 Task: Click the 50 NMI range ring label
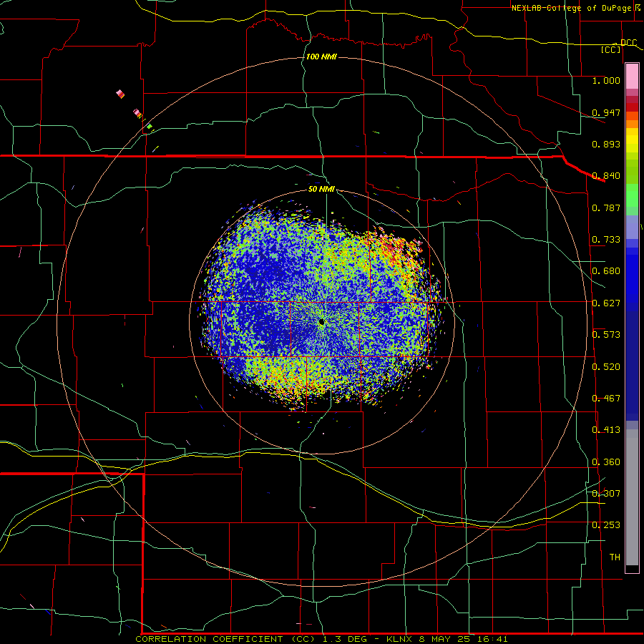click(x=321, y=190)
